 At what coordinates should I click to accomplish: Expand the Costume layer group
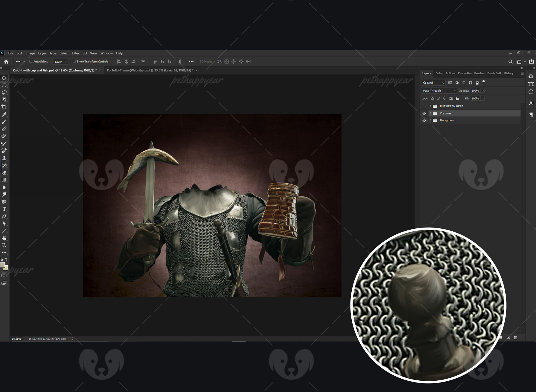point(430,113)
